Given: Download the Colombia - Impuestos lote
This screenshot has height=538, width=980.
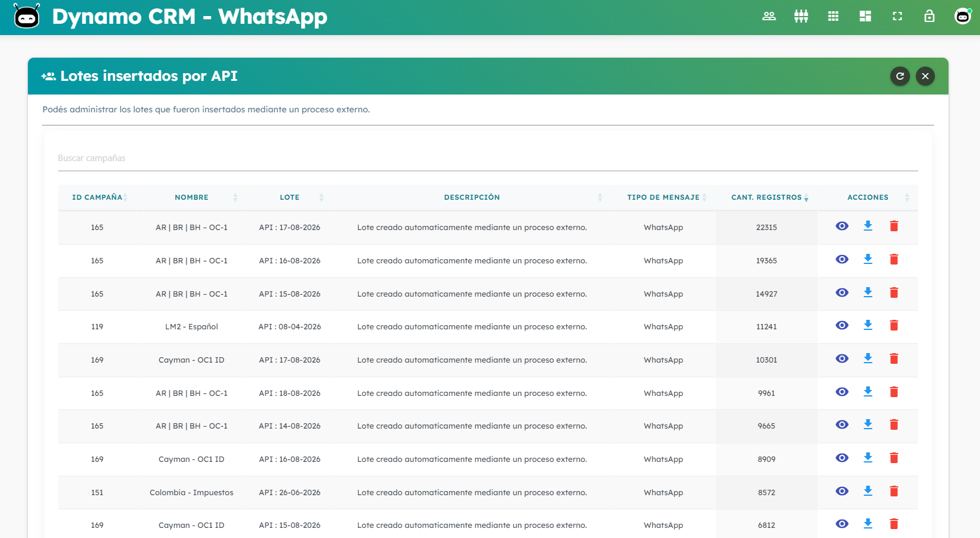Looking at the screenshot, I should (868, 492).
